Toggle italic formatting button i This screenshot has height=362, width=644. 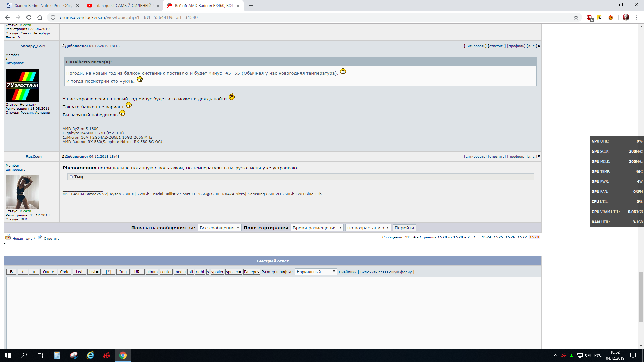pyautogui.click(x=22, y=272)
